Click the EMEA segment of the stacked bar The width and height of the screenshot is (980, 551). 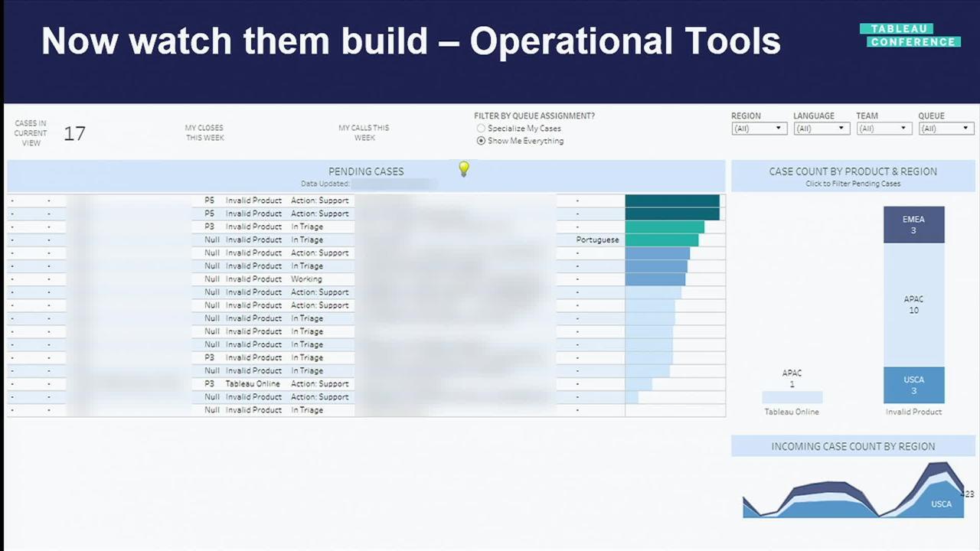[913, 225]
